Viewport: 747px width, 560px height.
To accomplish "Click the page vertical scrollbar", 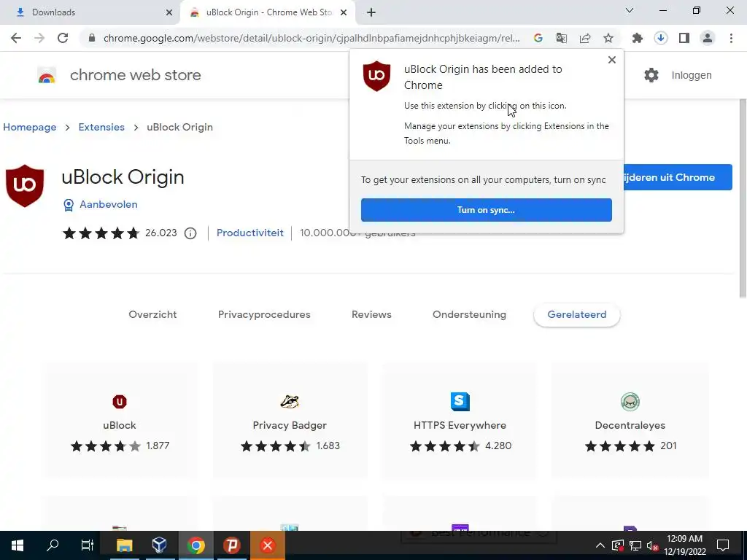I will coord(743,198).
